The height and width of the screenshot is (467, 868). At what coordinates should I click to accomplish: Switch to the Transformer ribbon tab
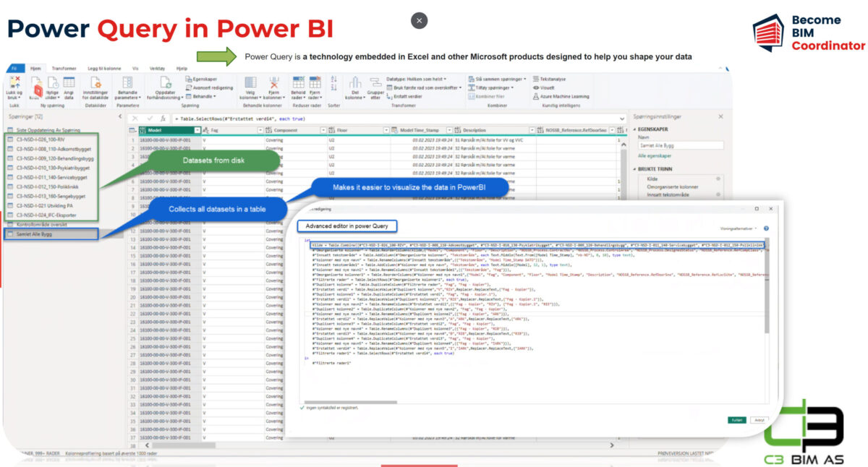point(64,68)
